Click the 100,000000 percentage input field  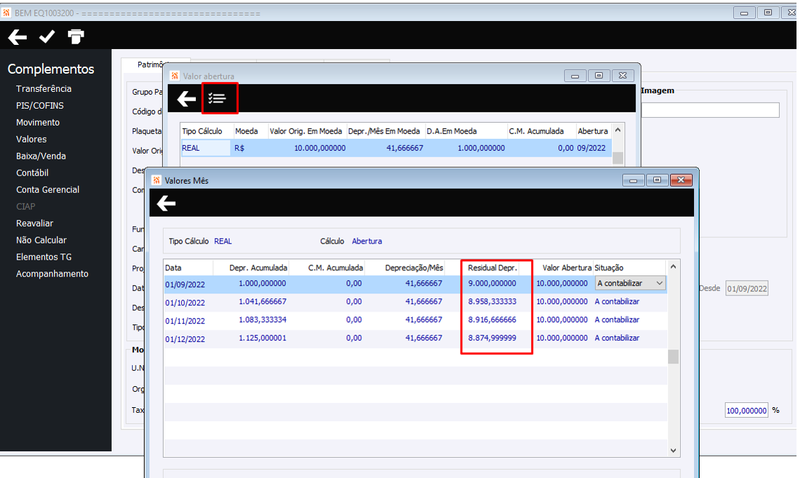[x=746, y=410]
